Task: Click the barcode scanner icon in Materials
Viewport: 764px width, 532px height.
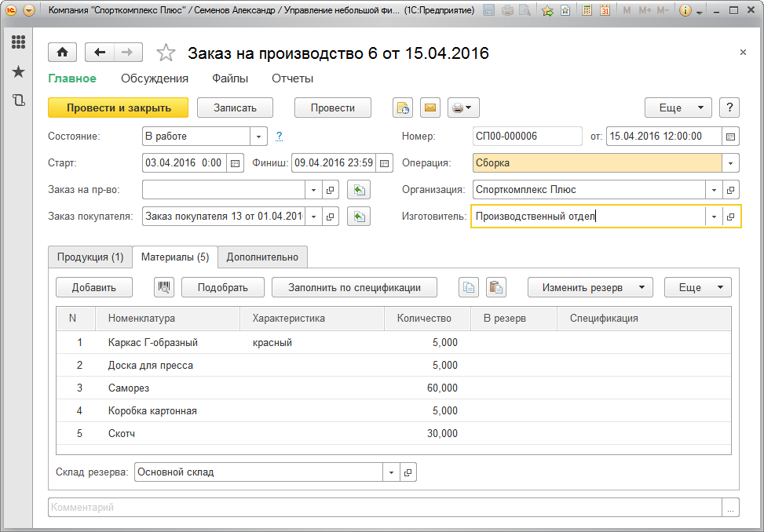Action: pos(164,287)
